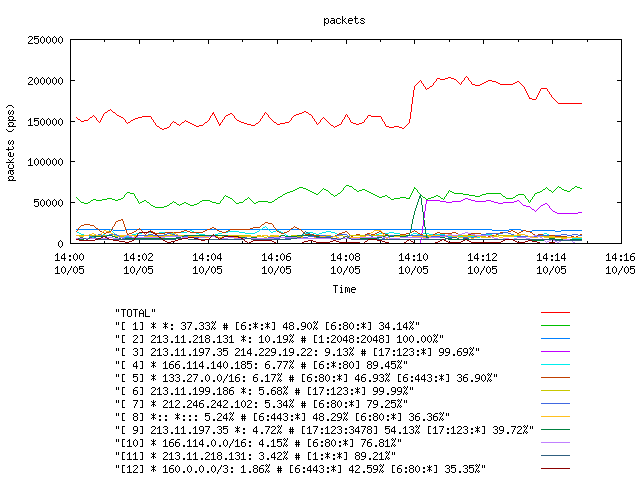The image size is (640, 480).
Task: Select the y-axis label "packets (pps)"
Action: [11, 142]
